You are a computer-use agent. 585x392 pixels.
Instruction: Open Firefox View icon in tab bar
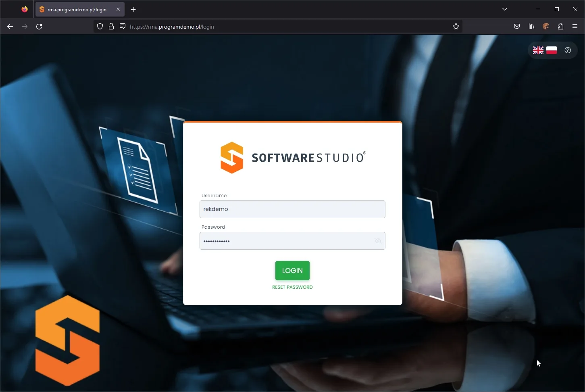25,9
